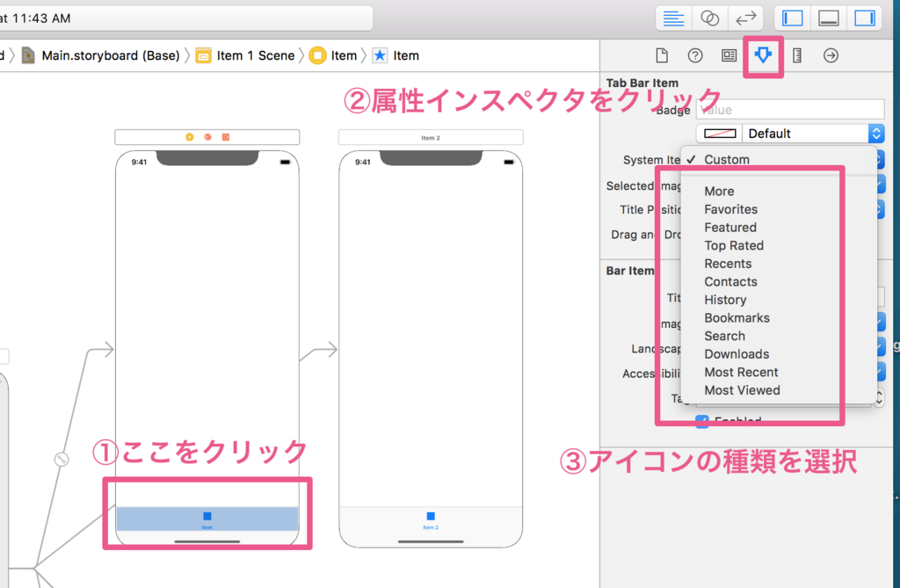Viewport: 900px width, 588px height.
Task: Click Item 1 Scene in breadcrumb
Action: 256,55
